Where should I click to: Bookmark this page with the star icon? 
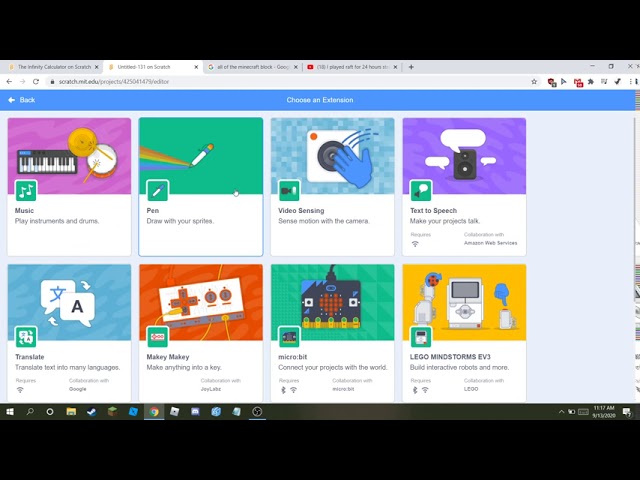click(x=534, y=81)
